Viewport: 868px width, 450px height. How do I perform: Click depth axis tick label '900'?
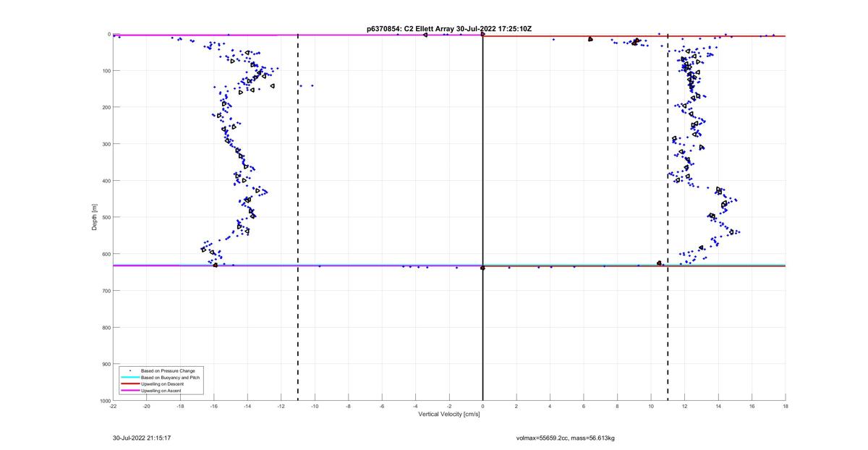pos(106,364)
